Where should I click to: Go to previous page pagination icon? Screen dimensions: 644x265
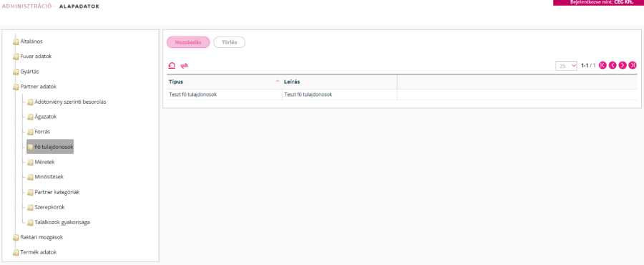coord(613,65)
